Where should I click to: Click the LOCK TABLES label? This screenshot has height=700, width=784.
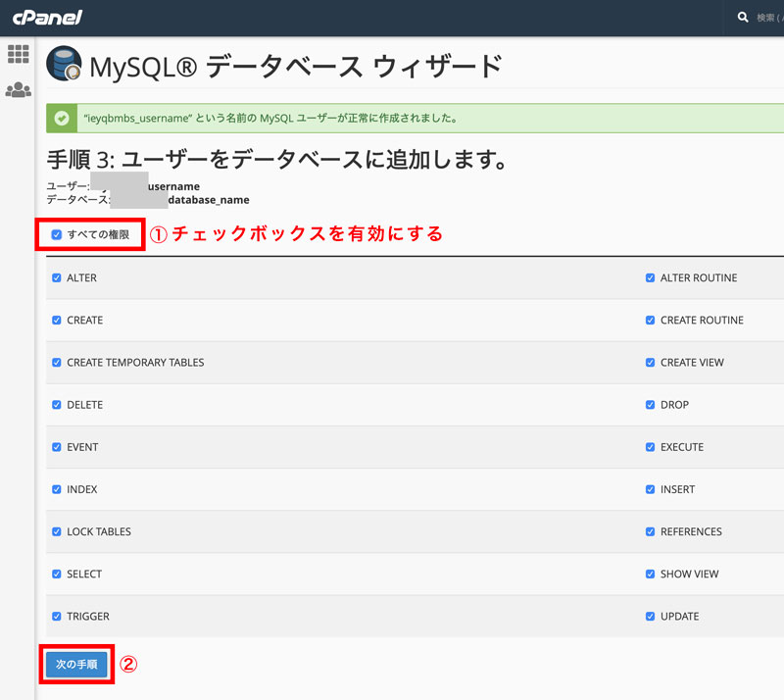[x=99, y=531]
